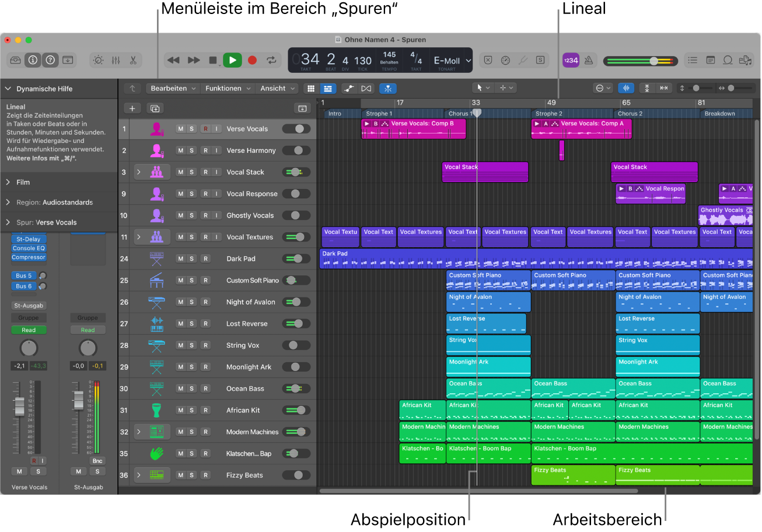Toggle the Quick Help question mark button
This screenshot has height=532, width=762.
click(50, 60)
